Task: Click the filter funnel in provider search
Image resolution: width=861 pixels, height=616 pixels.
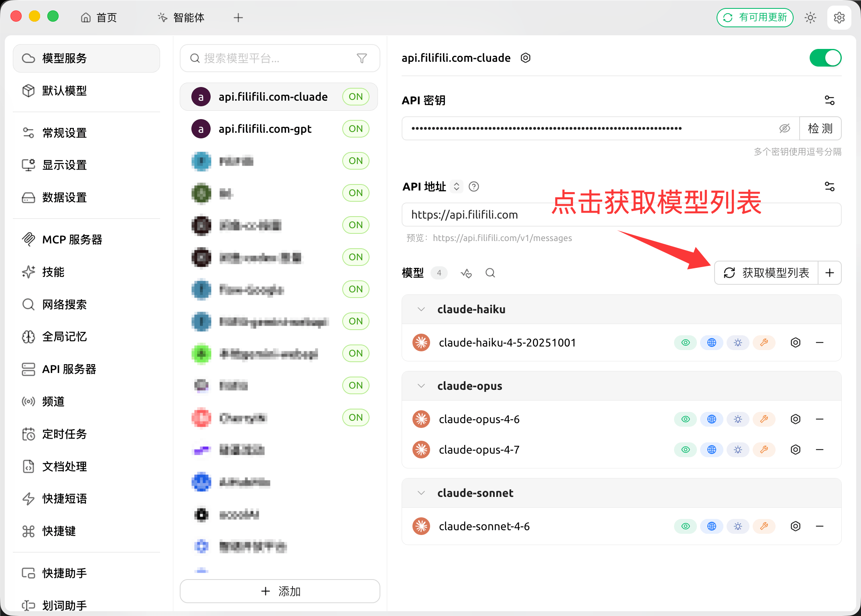Action: pos(362,59)
